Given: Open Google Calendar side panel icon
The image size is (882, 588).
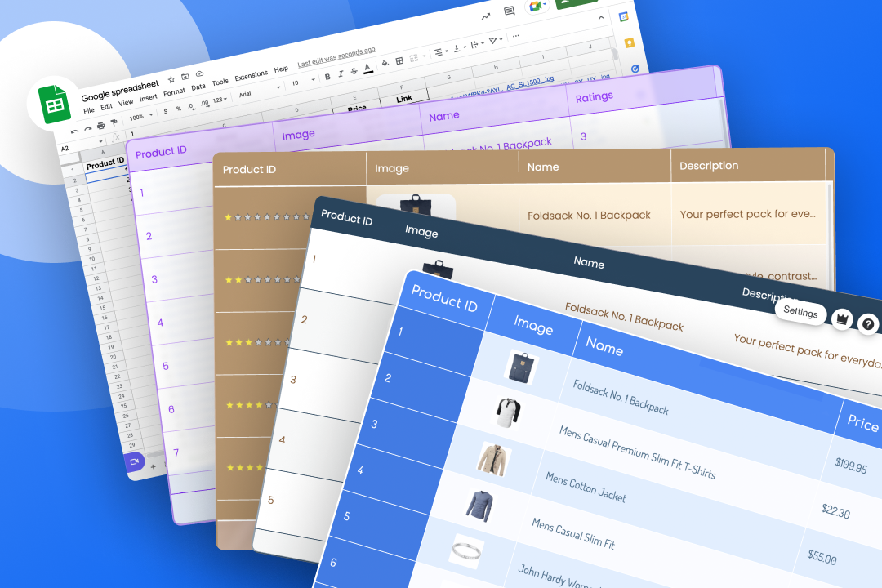Looking at the screenshot, I should pyautogui.click(x=623, y=17).
